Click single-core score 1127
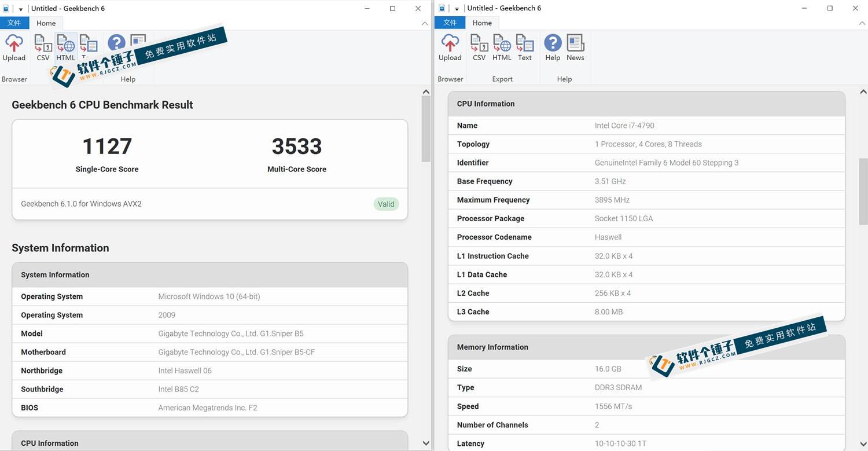This screenshot has height=451, width=868. point(107,146)
